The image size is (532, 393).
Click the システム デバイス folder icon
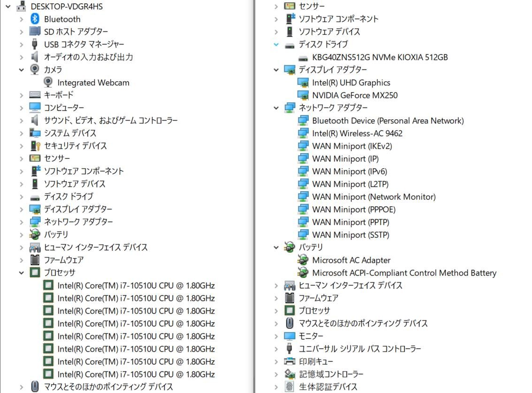tap(35, 133)
